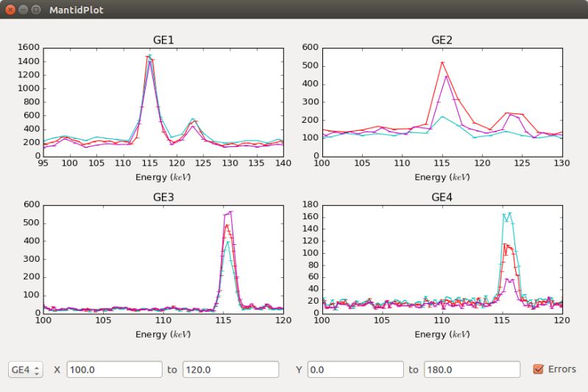
Task: Click inside the GE1 spectrum plot
Action: [163, 102]
